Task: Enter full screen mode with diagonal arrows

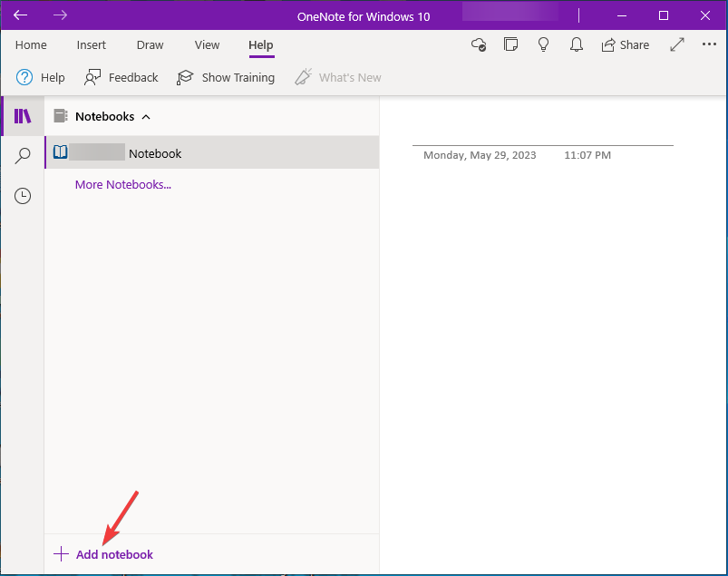Action: pos(677,44)
